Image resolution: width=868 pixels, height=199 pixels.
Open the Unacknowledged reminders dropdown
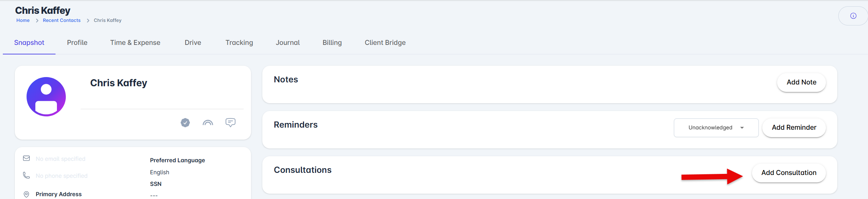[x=716, y=128]
